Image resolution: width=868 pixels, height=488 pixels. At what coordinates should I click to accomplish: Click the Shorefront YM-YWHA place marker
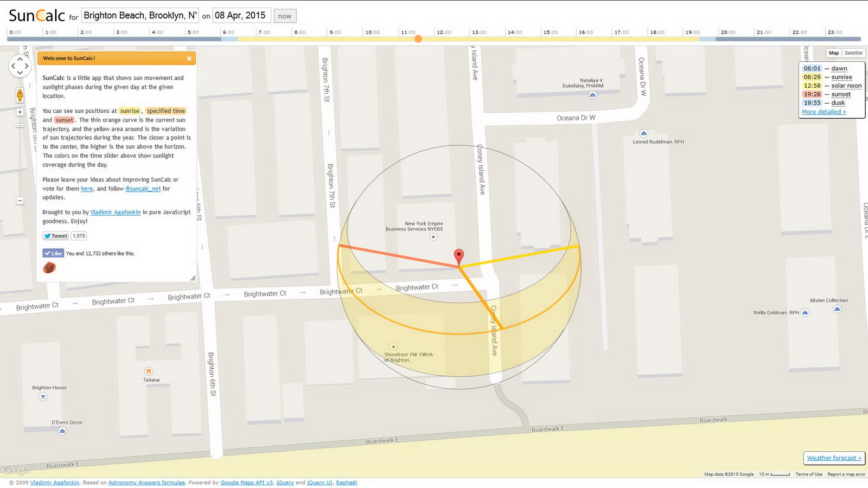[x=393, y=346]
